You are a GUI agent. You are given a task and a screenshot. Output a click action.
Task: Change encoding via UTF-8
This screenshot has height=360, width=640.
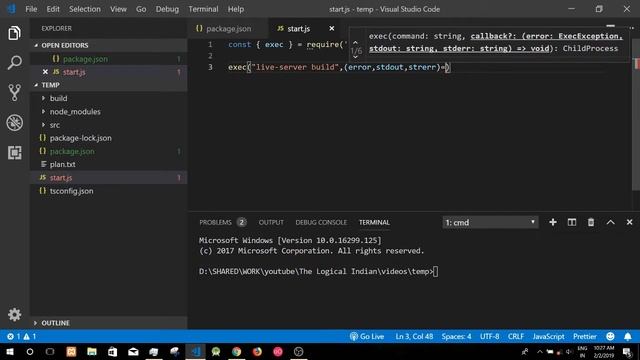pos(489,336)
